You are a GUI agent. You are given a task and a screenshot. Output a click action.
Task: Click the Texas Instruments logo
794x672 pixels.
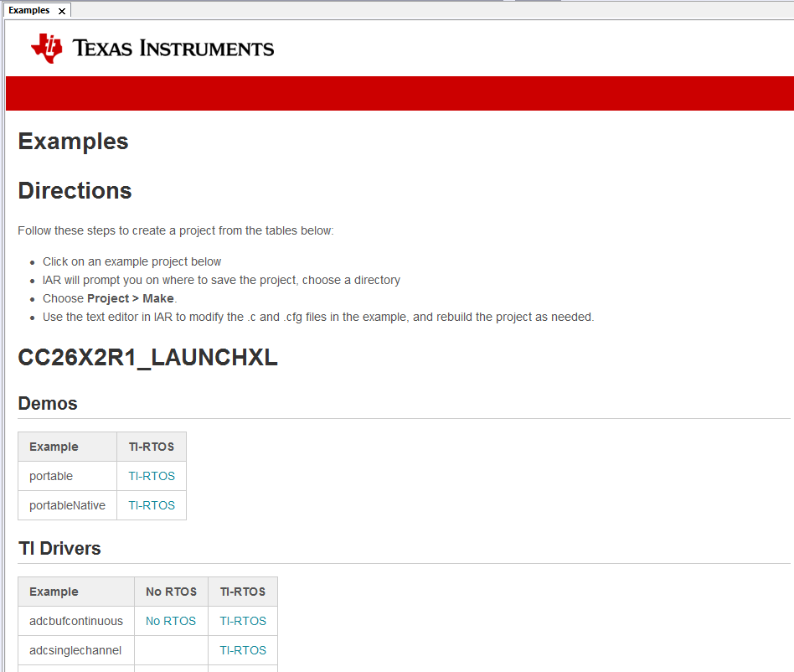click(x=149, y=48)
